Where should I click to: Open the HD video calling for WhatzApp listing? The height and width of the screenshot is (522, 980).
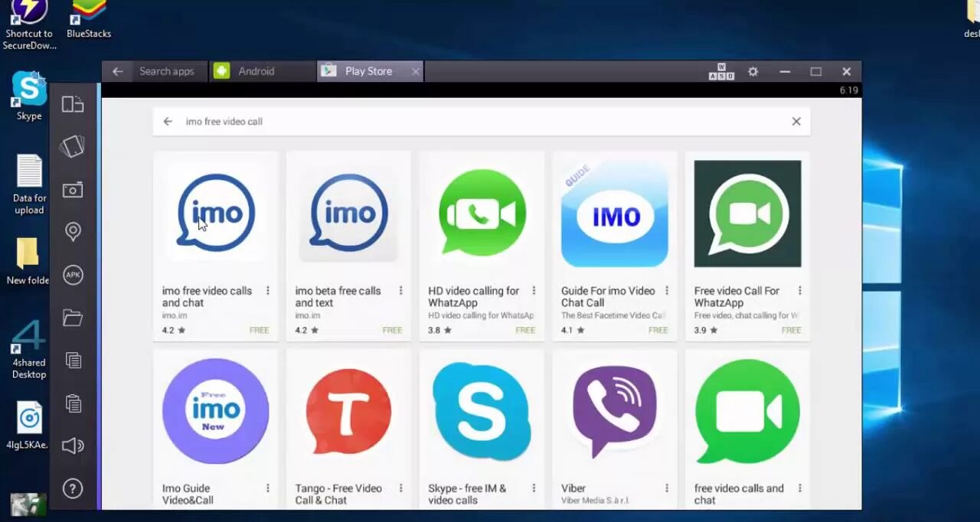coord(481,214)
